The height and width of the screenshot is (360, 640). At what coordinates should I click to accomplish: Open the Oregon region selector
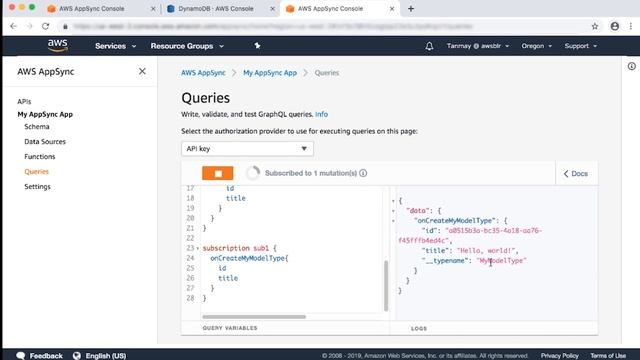[536, 46]
